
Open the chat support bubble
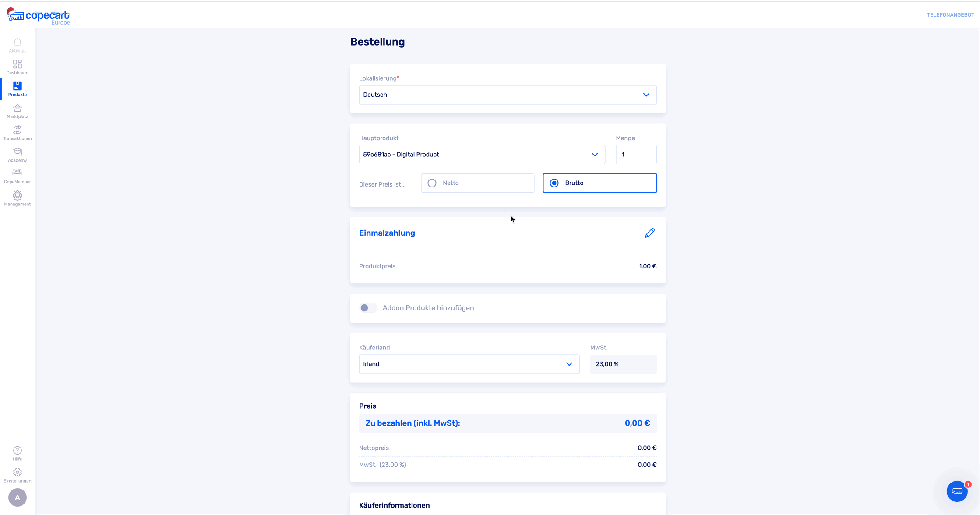point(957,491)
